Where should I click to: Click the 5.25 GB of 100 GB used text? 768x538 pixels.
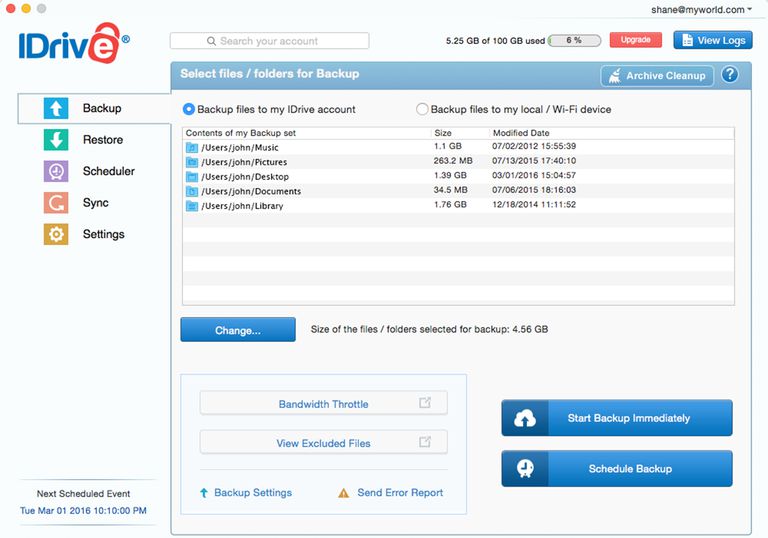[495, 41]
